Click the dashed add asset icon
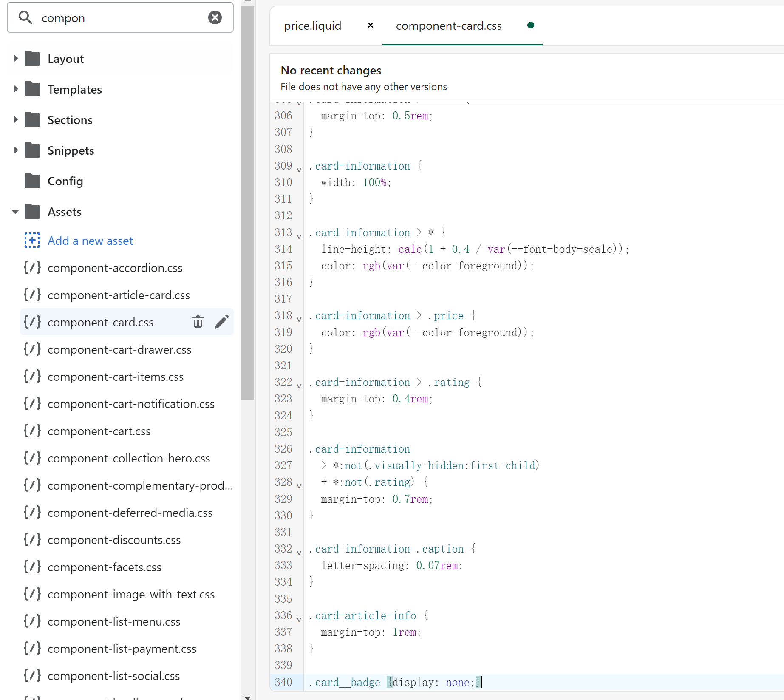 coord(32,241)
